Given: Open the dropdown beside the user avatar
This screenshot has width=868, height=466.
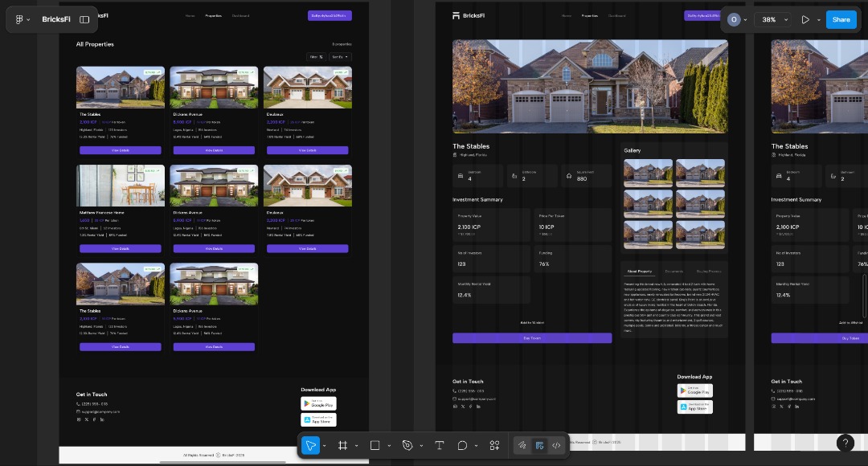Looking at the screenshot, I should [745, 20].
